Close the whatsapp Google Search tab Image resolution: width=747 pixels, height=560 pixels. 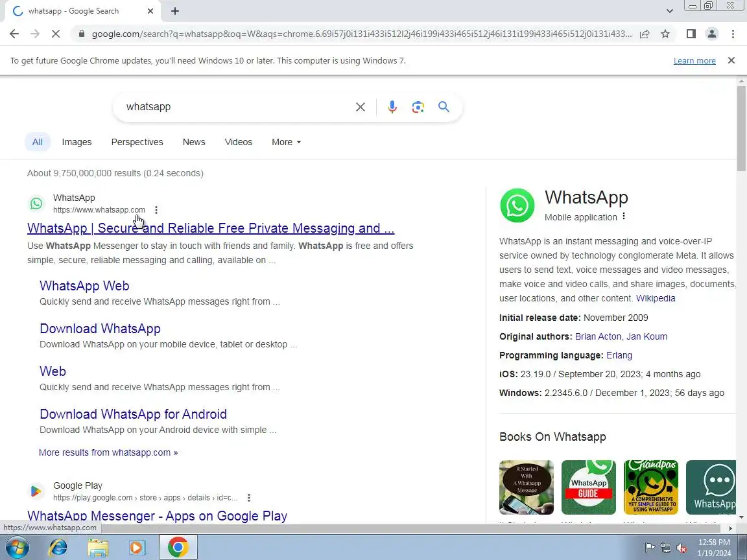click(150, 11)
